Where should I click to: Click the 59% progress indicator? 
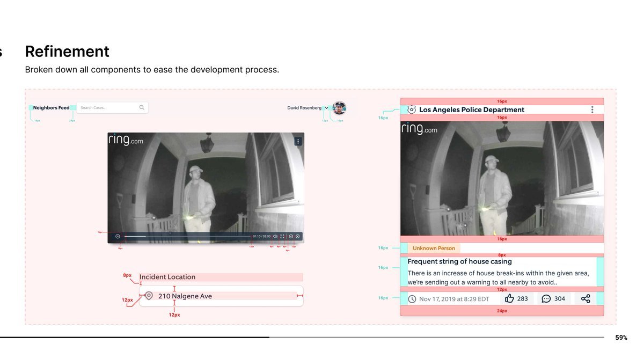[621, 338]
